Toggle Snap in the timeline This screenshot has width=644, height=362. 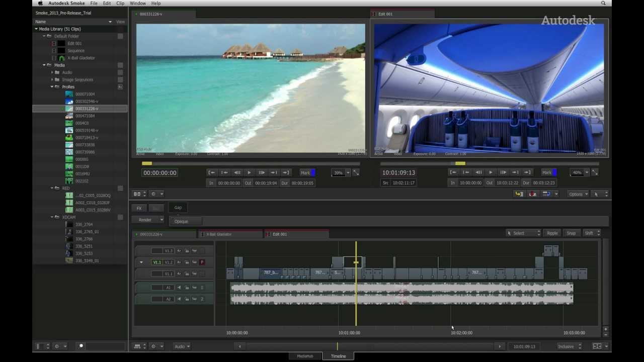[x=571, y=233]
